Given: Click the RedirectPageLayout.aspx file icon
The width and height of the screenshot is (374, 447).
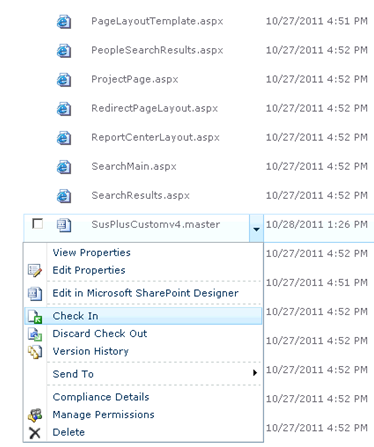Looking at the screenshot, I should pos(64,109).
